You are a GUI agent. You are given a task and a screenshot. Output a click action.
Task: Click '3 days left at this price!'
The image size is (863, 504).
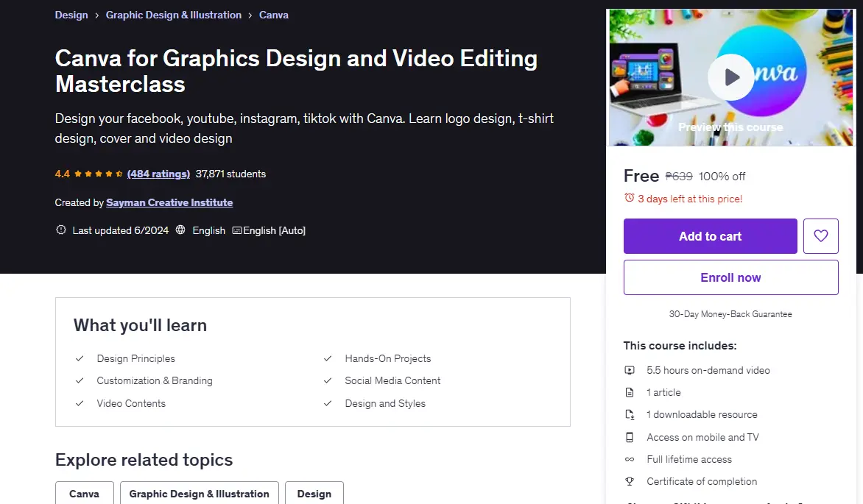click(690, 199)
